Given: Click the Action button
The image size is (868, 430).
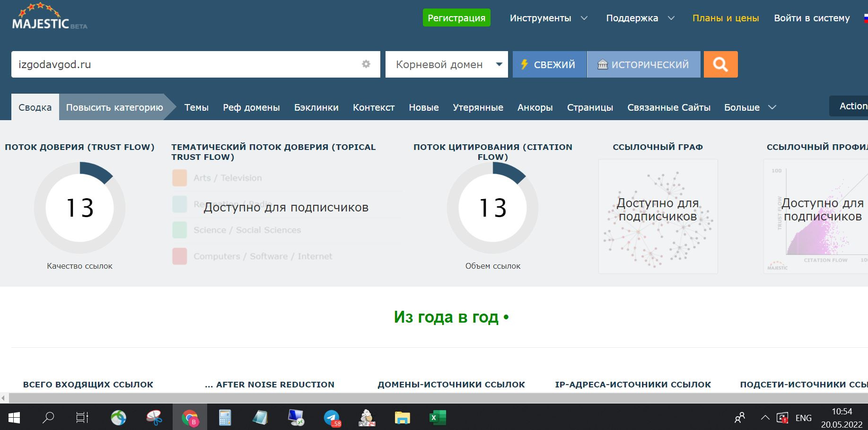Looking at the screenshot, I should [849, 106].
